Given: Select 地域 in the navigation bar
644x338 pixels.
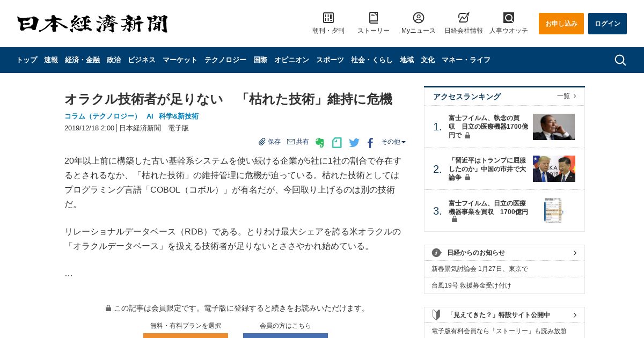Looking at the screenshot, I should tap(407, 60).
